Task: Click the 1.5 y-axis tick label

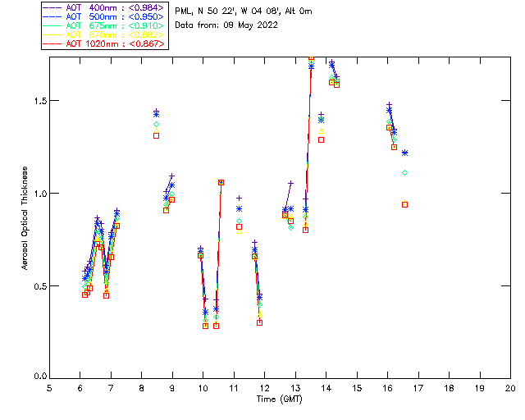Action: [41, 101]
